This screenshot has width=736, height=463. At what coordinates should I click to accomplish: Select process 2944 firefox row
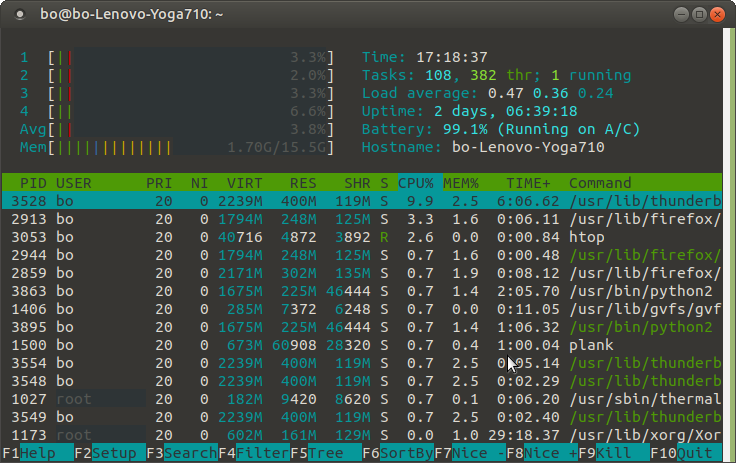point(362,255)
